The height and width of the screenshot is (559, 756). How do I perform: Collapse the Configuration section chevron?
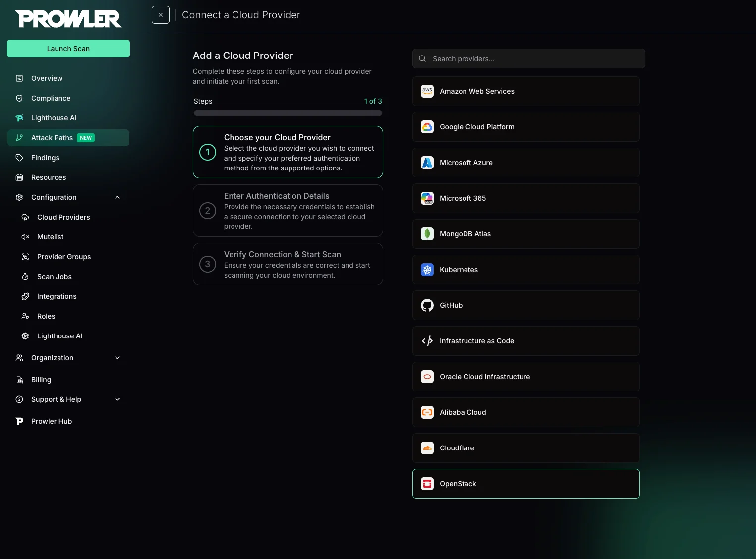coord(117,197)
